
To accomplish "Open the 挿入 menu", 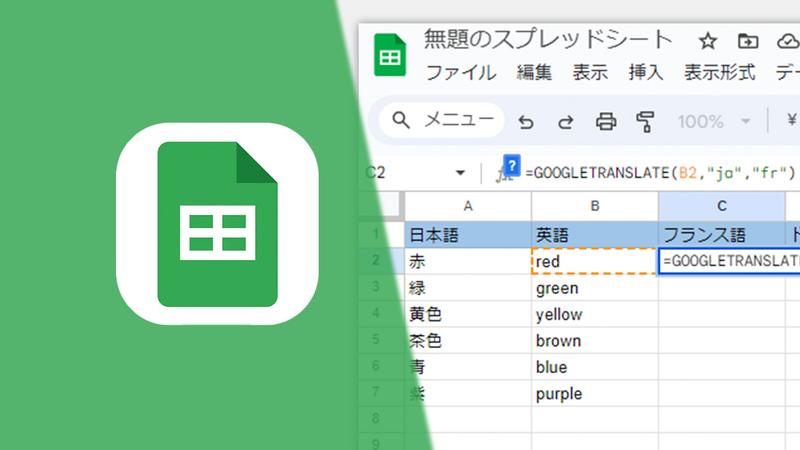I will pyautogui.click(x=646, y=73).
